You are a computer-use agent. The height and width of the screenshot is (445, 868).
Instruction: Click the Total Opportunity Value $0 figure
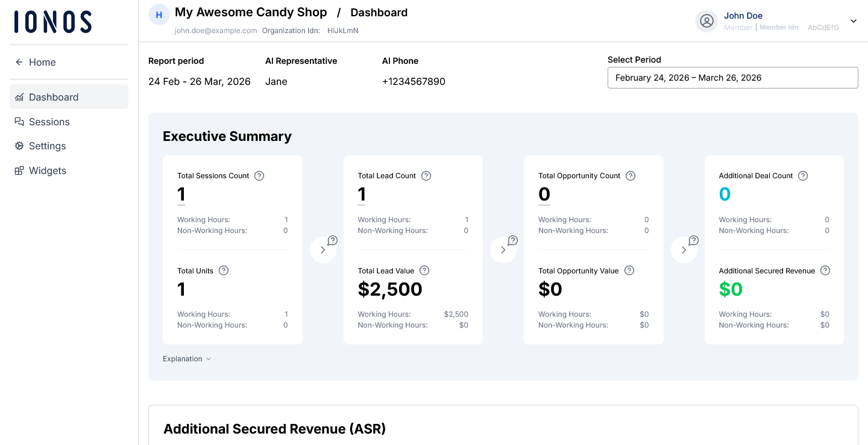point(550,289)
